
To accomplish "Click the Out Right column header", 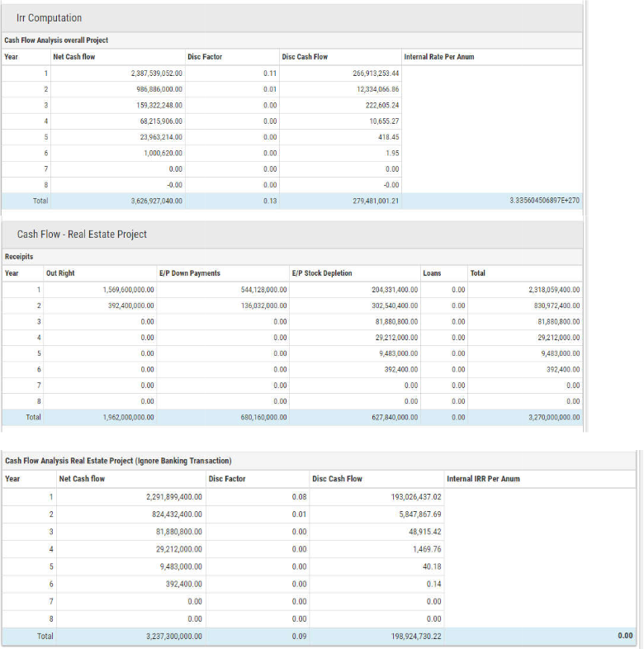I will click(60, 273).
